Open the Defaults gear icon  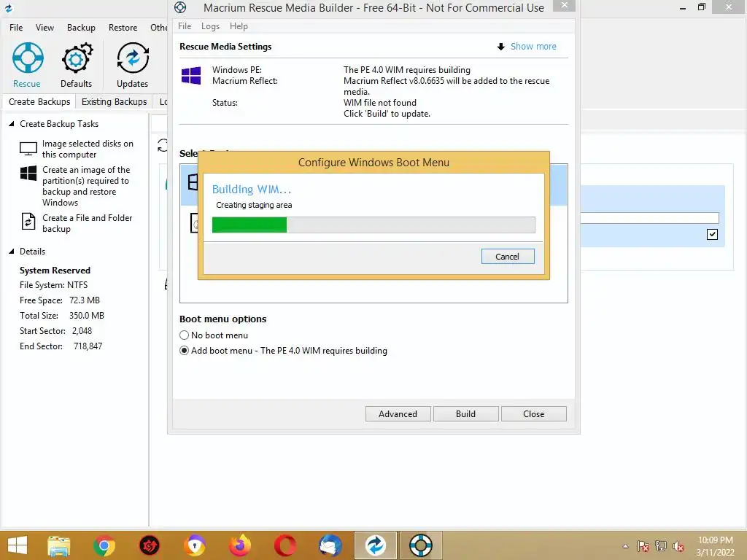tap(77, 58)
